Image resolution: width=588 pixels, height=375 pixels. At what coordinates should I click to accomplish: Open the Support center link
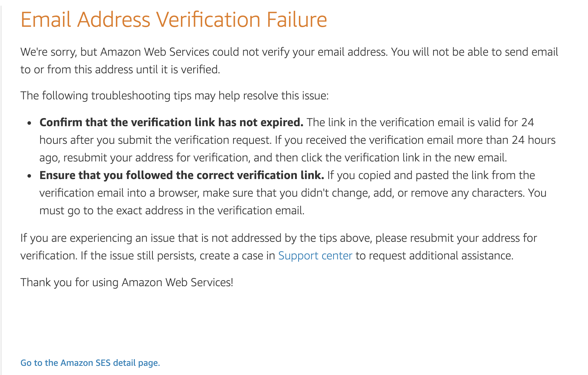tap(315, 256)
